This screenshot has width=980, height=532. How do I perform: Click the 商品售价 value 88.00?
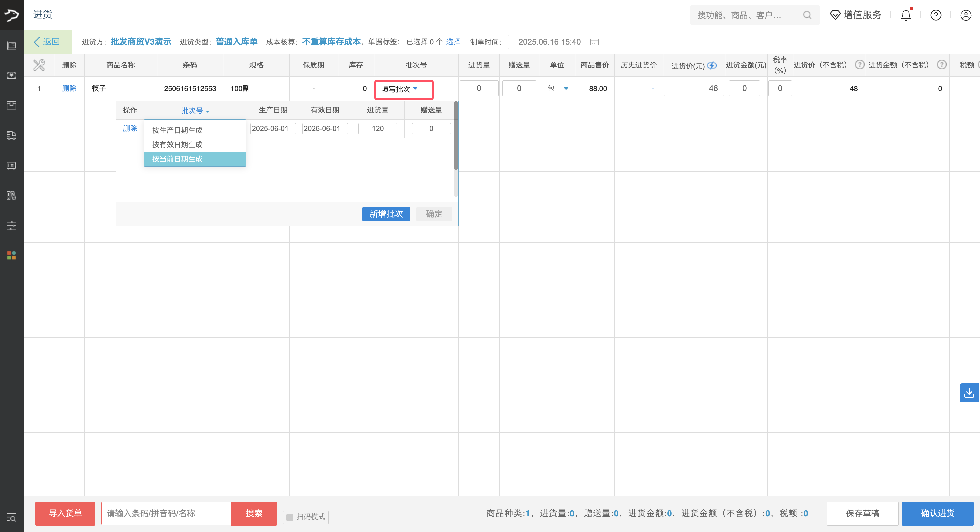pyautogui.click(x=598, y=89)
